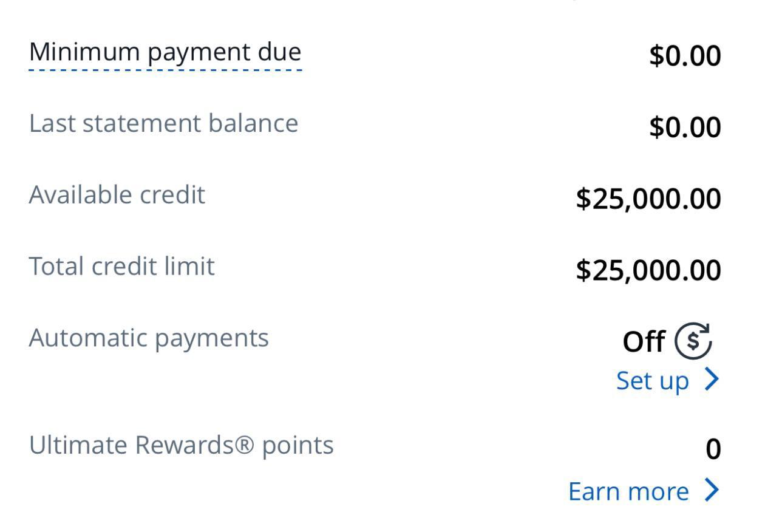Tap the dashed underline beneath Minimum payment due
Image resolution: width=765 pixels, height=532 pixels.
tap(165, 70)
